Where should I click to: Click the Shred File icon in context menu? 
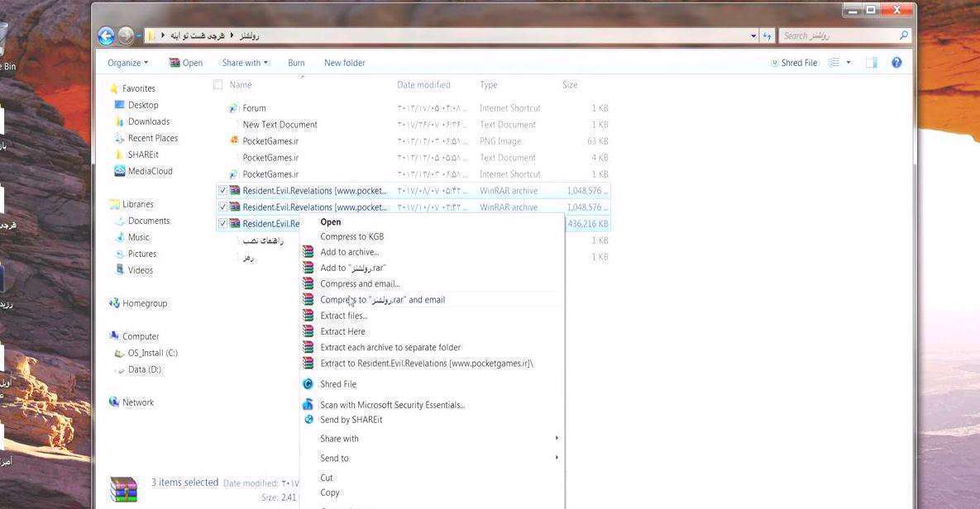[x=308, y=384]
